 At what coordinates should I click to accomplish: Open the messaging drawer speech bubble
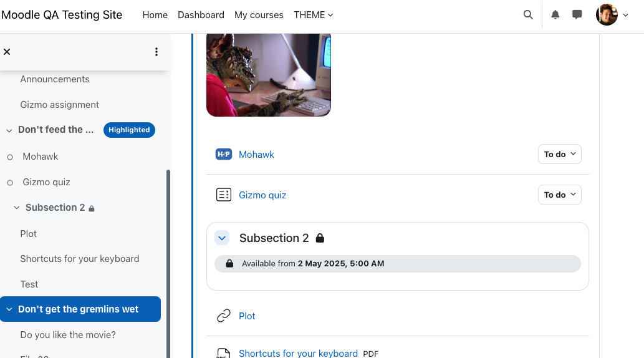click(577, 15)
